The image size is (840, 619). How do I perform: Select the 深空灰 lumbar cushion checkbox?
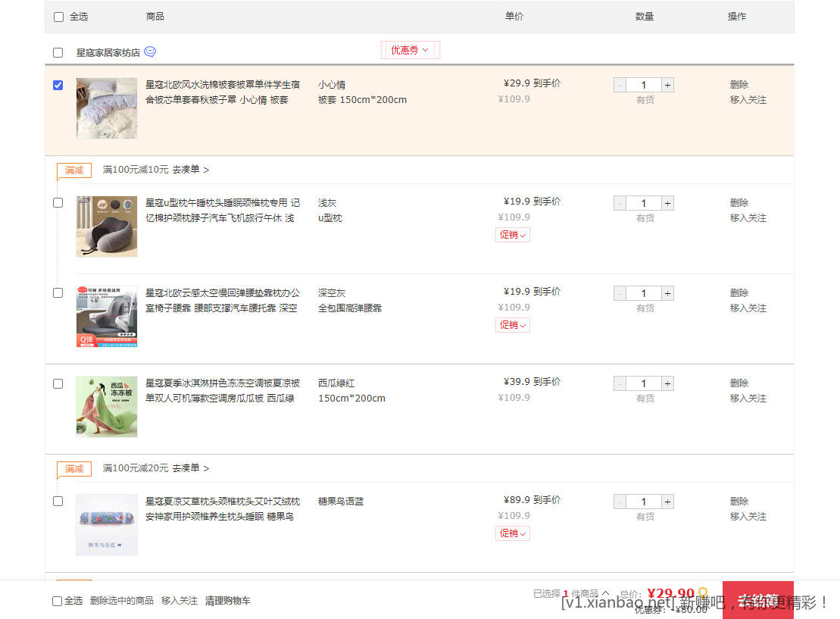(58, 292)
